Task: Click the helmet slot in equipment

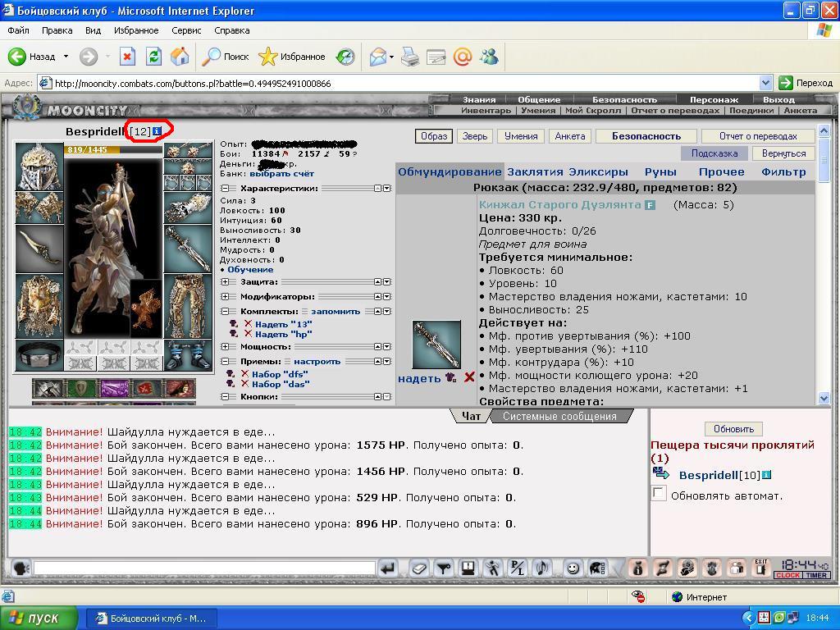Action: click(x=39, y=166)
